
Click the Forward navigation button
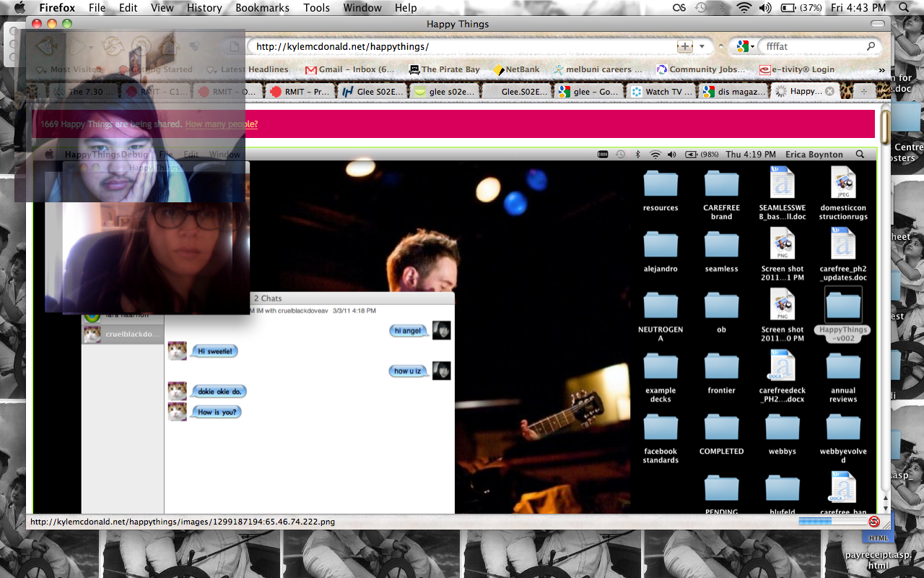[x=78, y=47]
